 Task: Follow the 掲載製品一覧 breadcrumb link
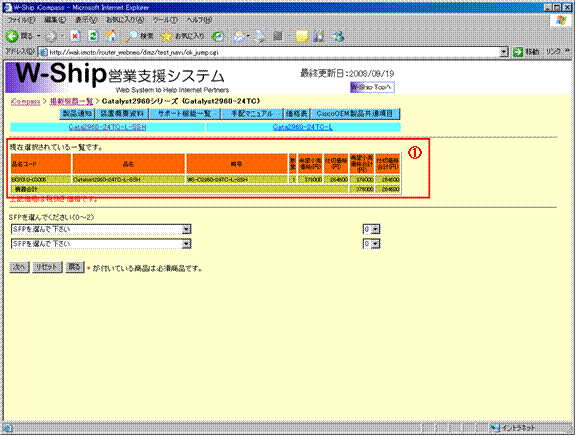tap(71, 101)
